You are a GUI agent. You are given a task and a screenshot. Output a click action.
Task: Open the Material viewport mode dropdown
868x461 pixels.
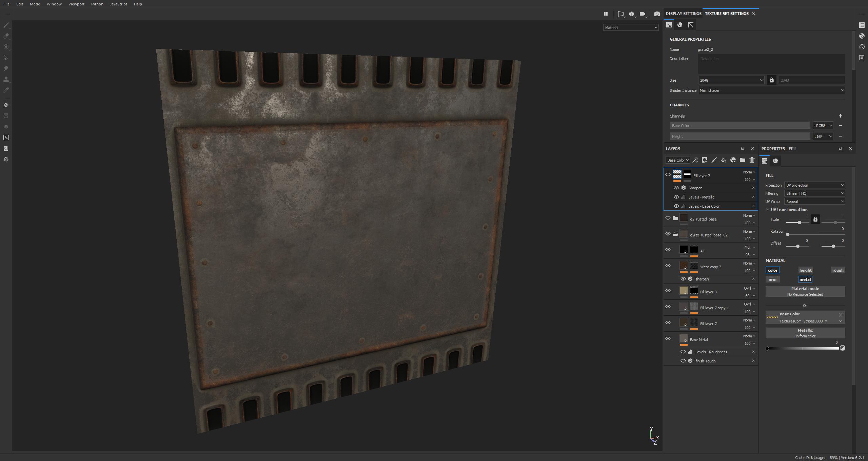tap(631, 28)
